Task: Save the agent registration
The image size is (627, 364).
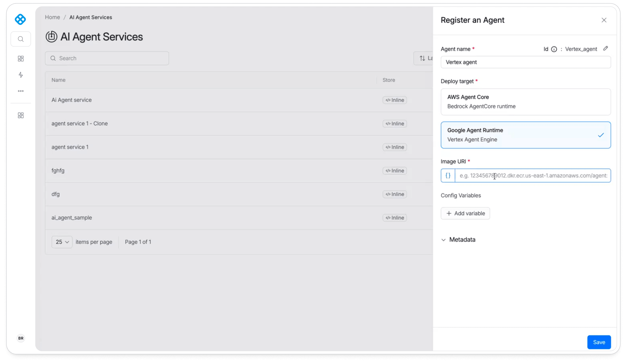Action: (x=599, y=342)
